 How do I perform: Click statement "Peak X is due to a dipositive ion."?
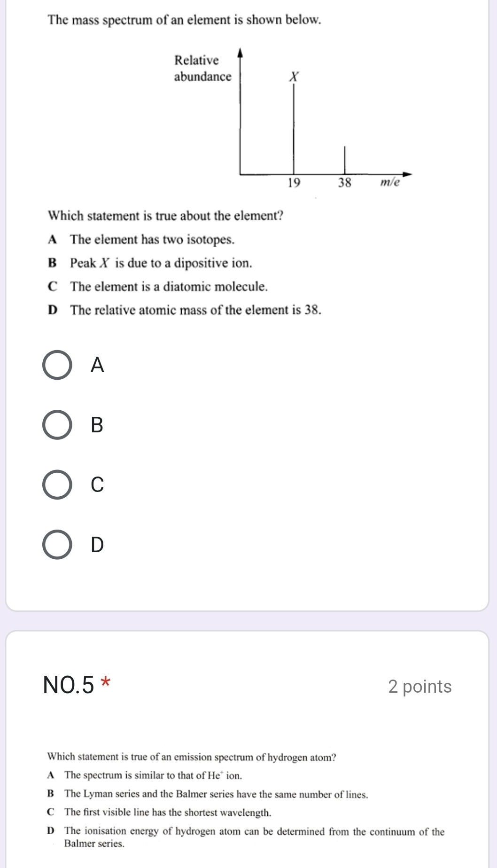tap(161, 263)
